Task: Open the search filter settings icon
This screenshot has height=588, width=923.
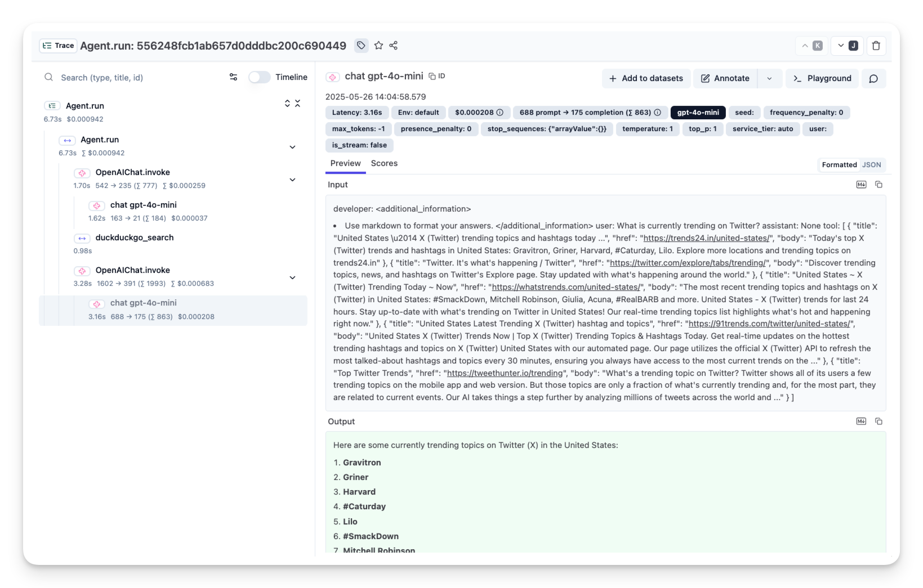Action: point(233,77)
